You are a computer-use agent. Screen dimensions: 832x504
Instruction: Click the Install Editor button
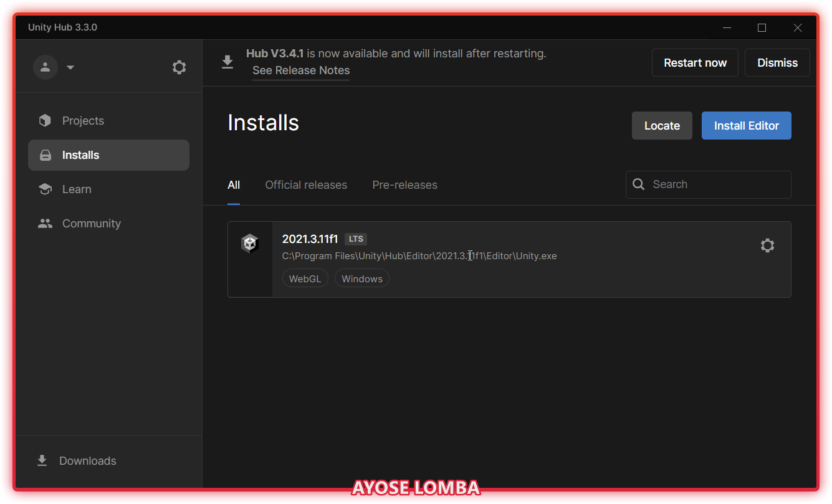[746, 126]
